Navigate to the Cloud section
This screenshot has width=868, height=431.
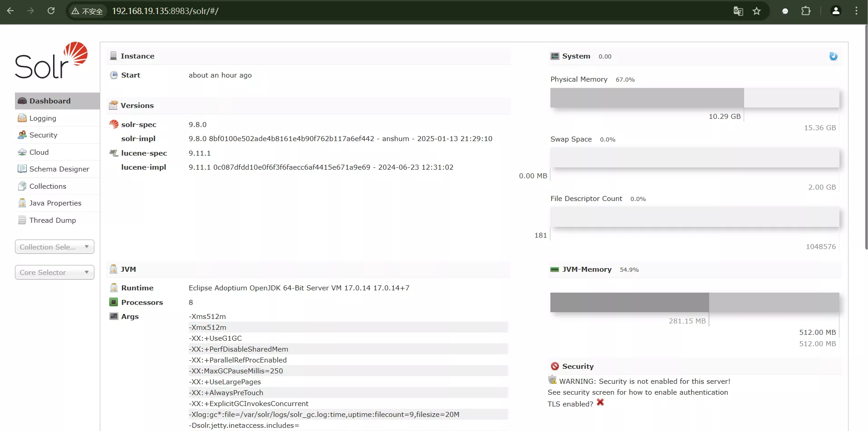tap(39, 152)
